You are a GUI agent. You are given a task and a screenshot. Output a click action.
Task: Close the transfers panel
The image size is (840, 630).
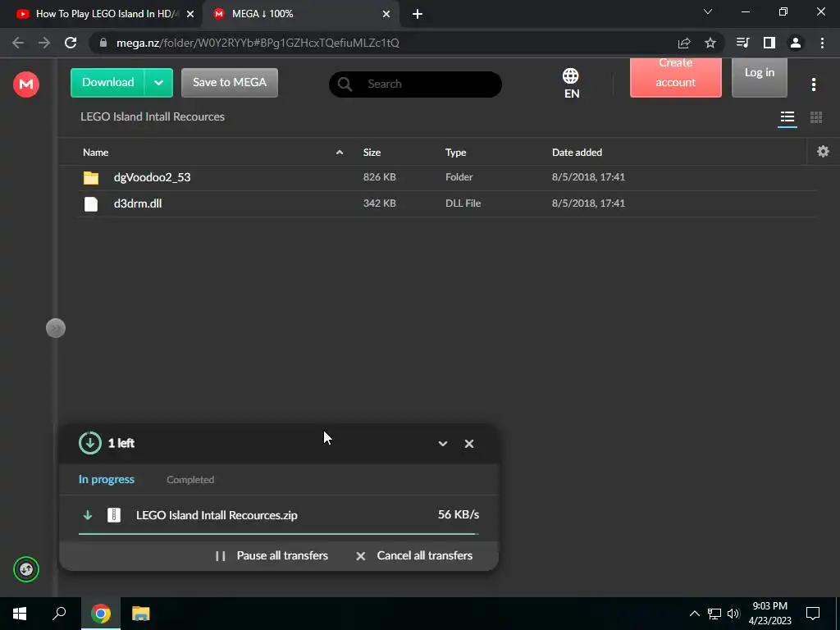pyautogui.click(x=468, y=444)
